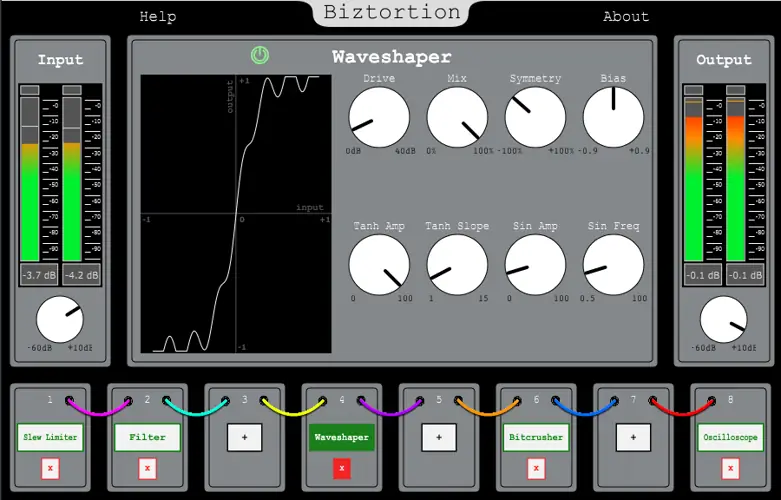Viewport: 781px width, 500px height.
Task: Click the Bias knob
Action: coord(613,116)
